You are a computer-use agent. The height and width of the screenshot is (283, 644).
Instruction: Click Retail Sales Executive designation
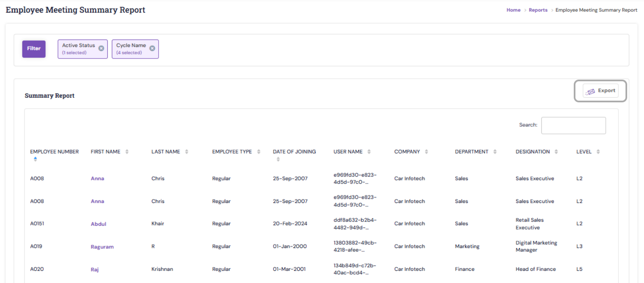point(530,224)
